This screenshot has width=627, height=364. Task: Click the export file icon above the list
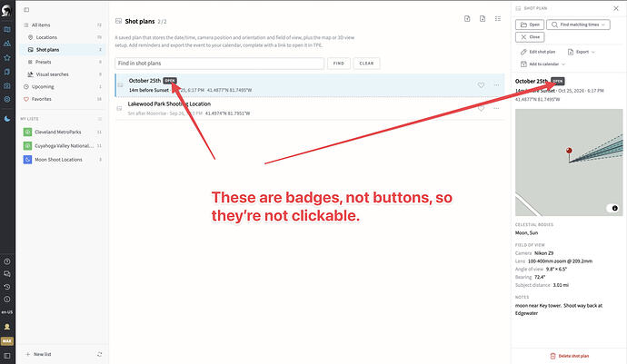483,19
